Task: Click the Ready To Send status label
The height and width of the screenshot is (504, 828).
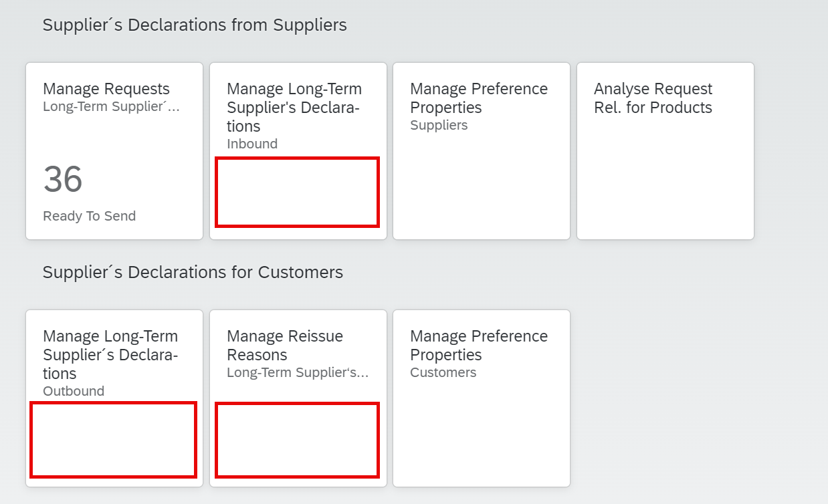Action: click(89, 216)
